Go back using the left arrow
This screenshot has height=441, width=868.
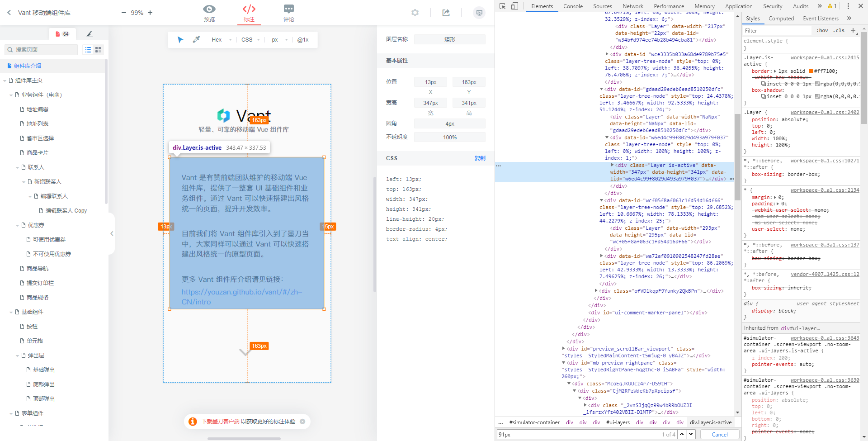click(9, 13)
